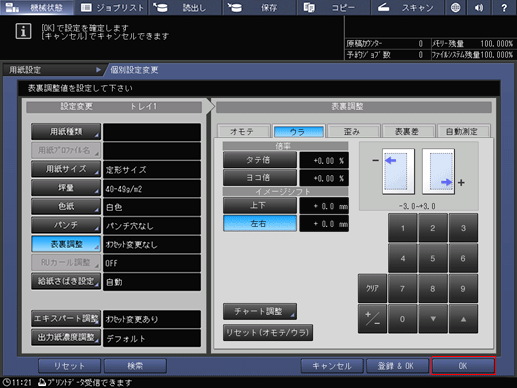Open the ジョブリスト job list tab
Screen dimensions: 517x388
coord(112,7)
